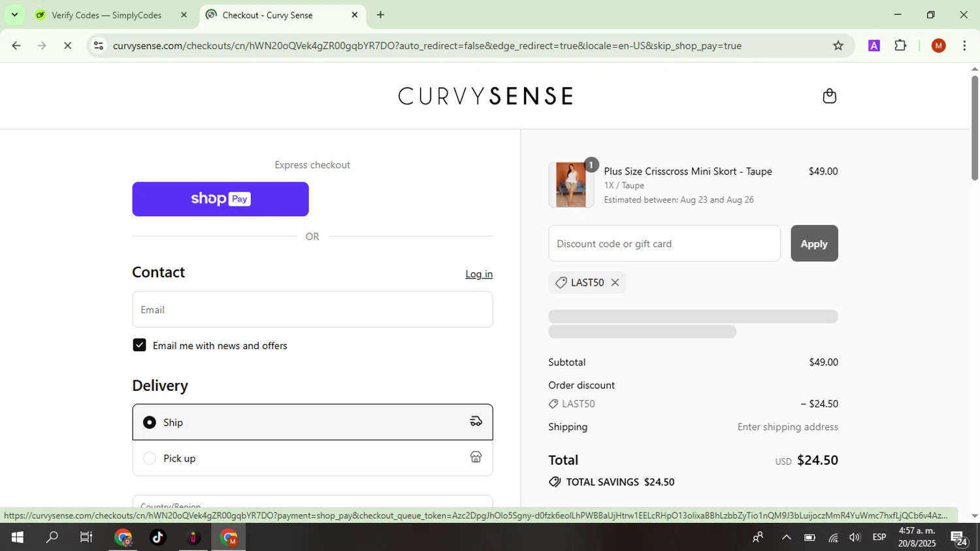The image size is (980, 551).
Task: Open Windows taskbar search
Action: [52, 537]
